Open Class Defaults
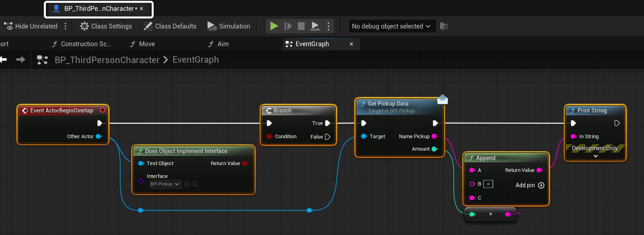The image size is (644, 235). click(170, 26)
